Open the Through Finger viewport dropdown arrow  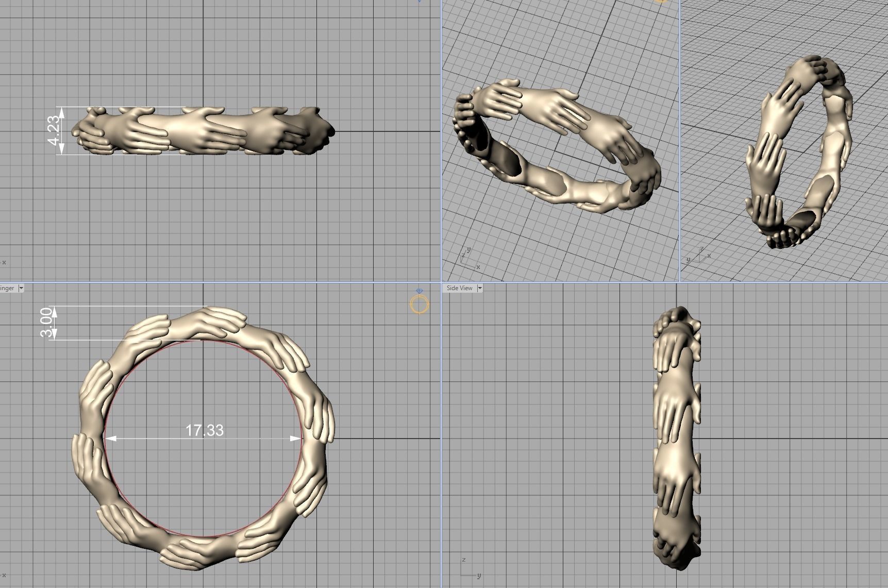(x=21, y=288)
